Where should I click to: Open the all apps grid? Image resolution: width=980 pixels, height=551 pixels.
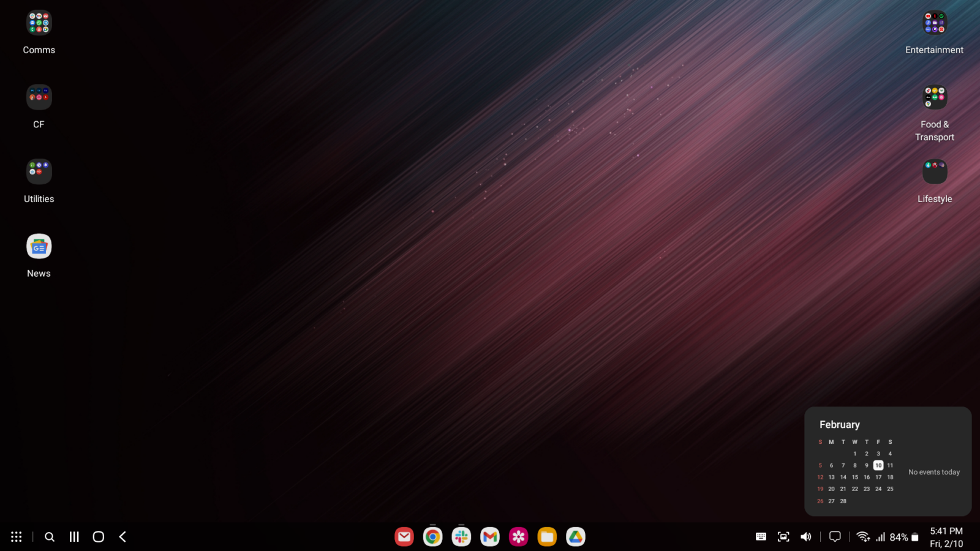pos(16,537)
